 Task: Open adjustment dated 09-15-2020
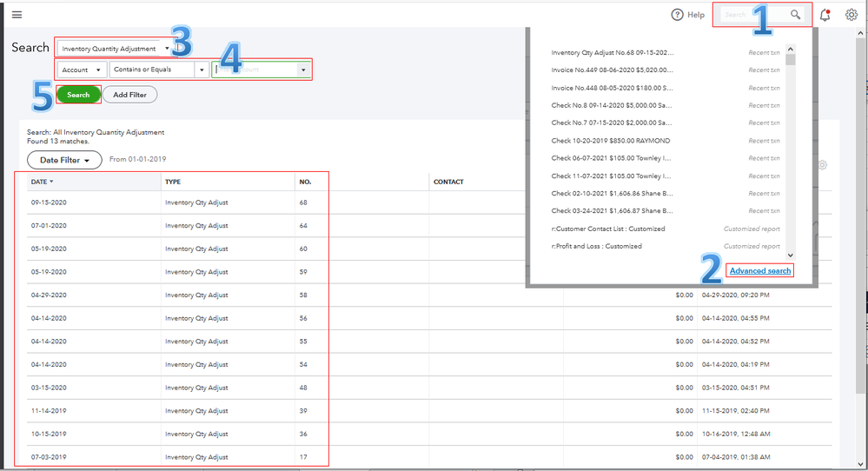tap(49, 202)
